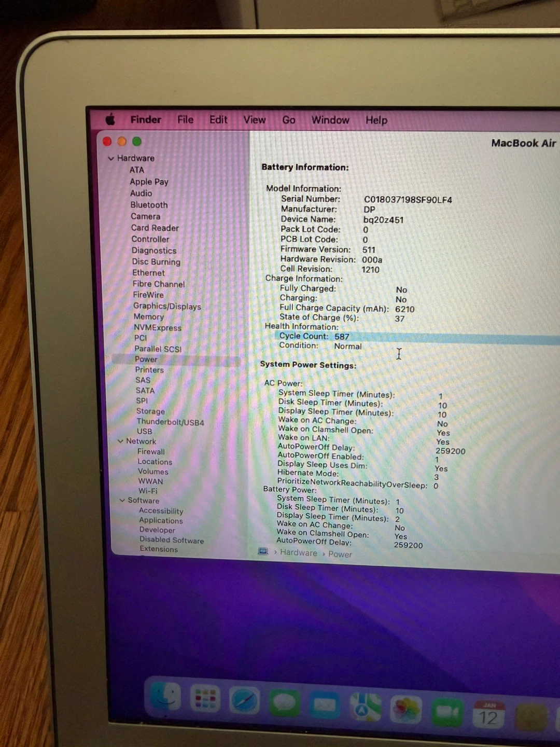This screenshot has height=747, width=560.
Task: Select Firewall under Network
Action: [151, 451]
